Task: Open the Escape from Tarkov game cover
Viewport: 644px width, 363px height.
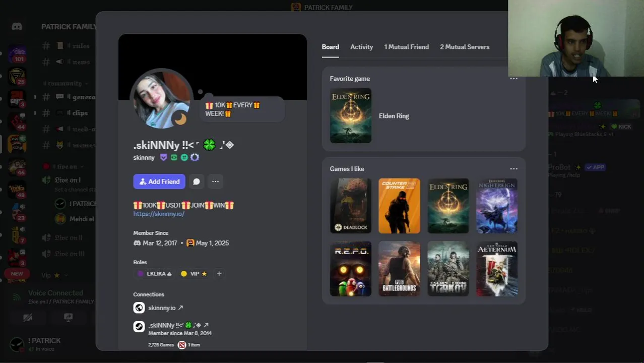Action: coord(448,269)
